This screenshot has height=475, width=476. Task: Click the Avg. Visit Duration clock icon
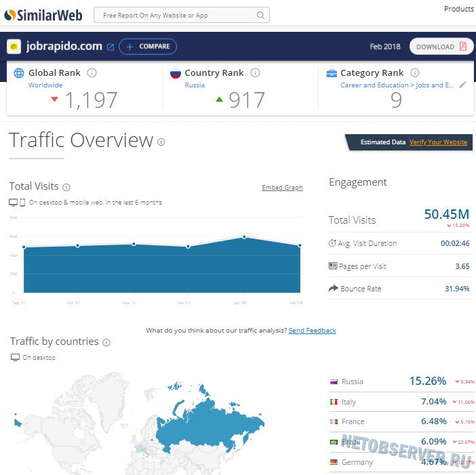tap(332, 243)
